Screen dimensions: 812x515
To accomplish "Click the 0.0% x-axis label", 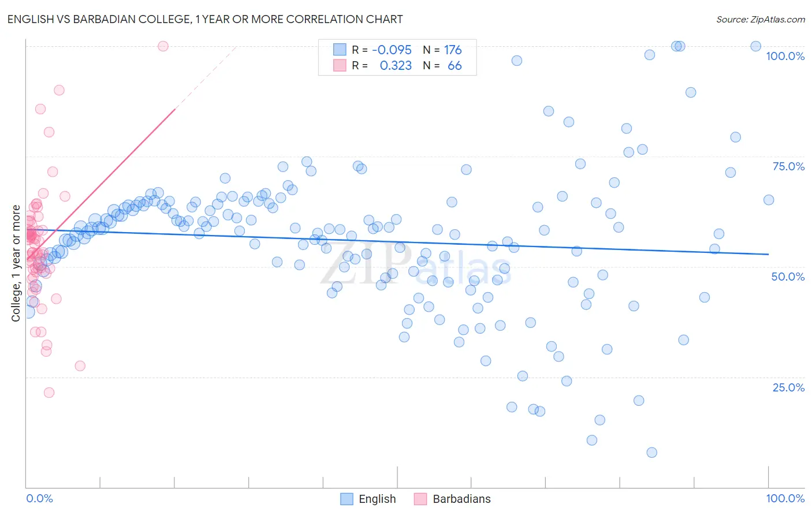I will pos(39,498).
